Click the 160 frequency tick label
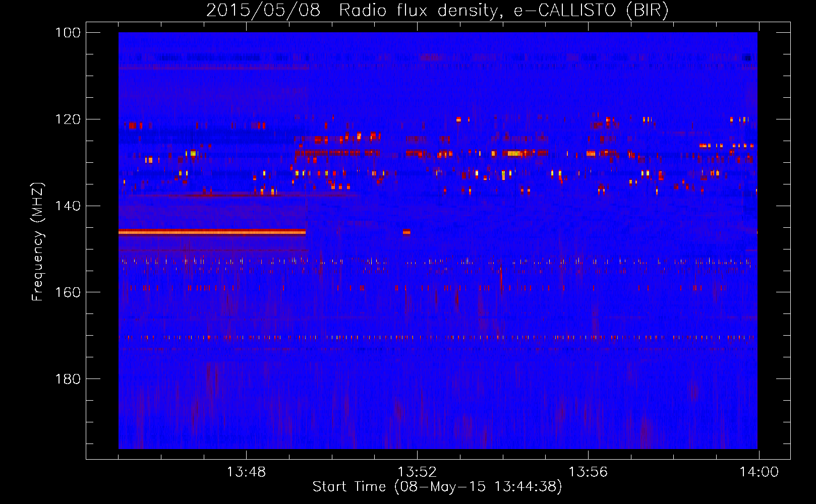 pos(68,292)
